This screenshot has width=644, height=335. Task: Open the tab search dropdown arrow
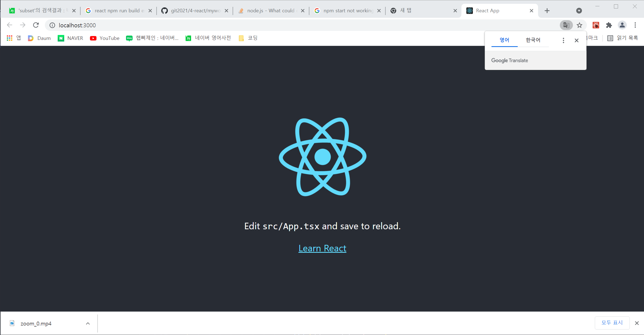click(579, 11)
